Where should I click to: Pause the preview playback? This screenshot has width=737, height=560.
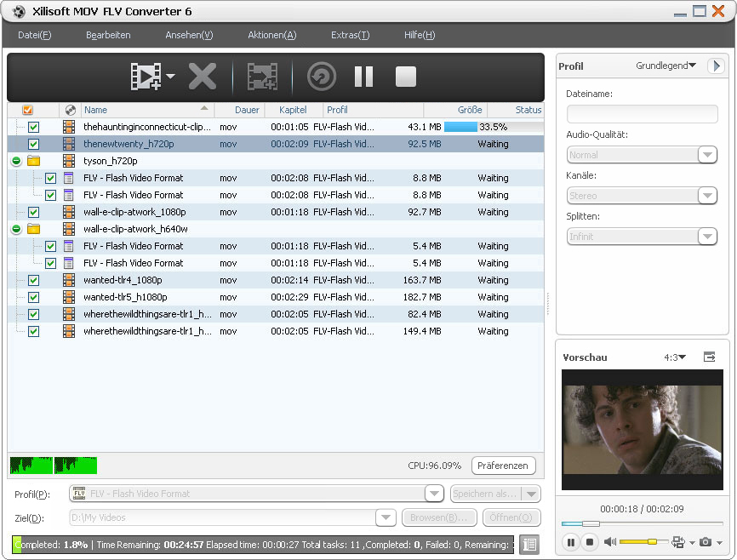570,542
